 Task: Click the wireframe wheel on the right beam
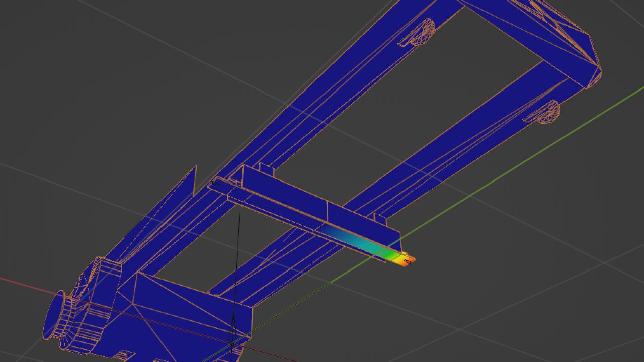tap(547, 112)
